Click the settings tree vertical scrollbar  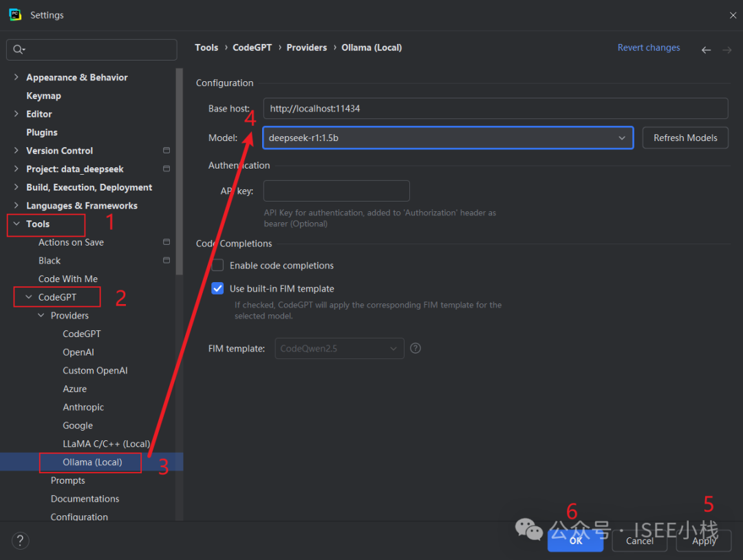[179, 171]
